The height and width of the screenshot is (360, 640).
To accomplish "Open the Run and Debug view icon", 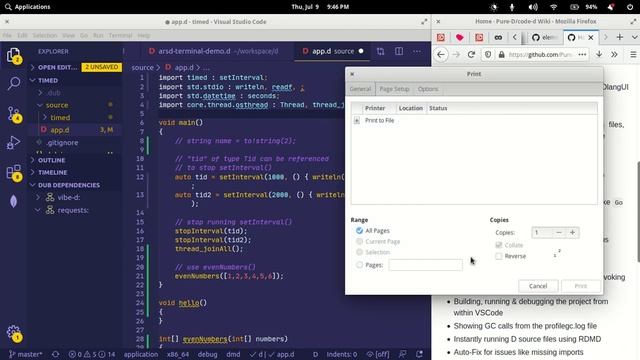I will click(13, 143).
